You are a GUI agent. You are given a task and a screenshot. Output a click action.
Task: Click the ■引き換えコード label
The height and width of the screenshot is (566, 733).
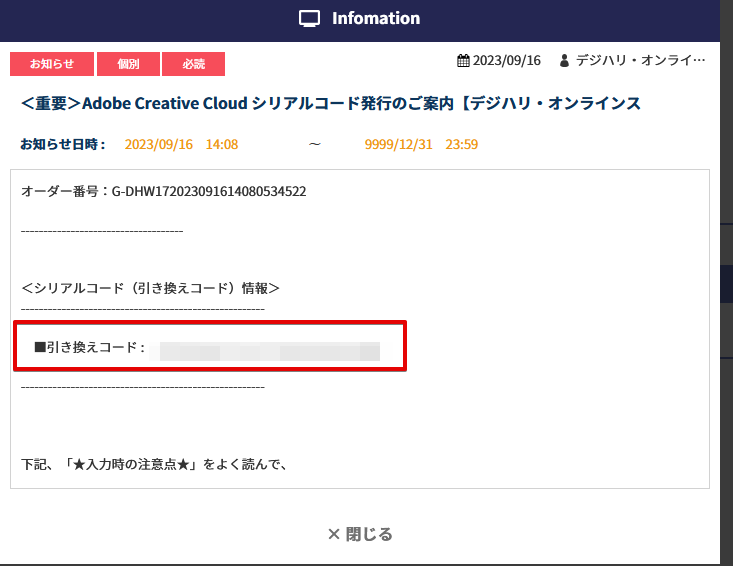[x=90, y=348]
